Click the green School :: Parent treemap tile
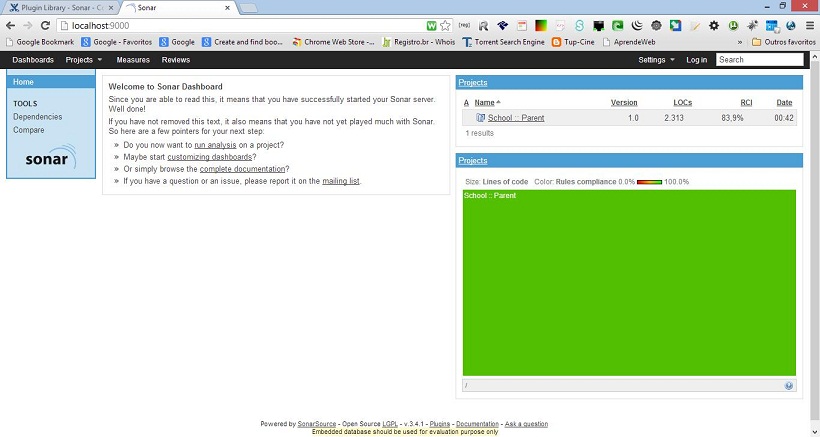Image resolution: width=820 pixels, height=437 pixels. pyautogui.click(x=629, y=282)
